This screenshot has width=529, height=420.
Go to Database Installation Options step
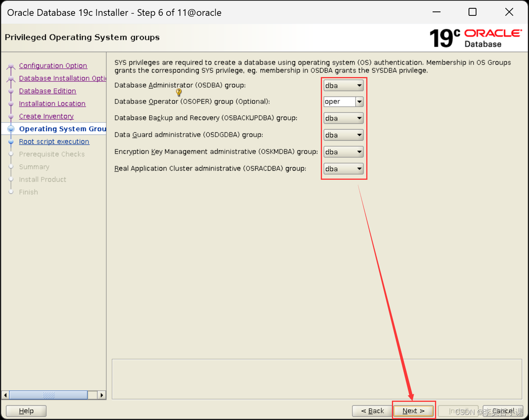click(x=62, y=78)
